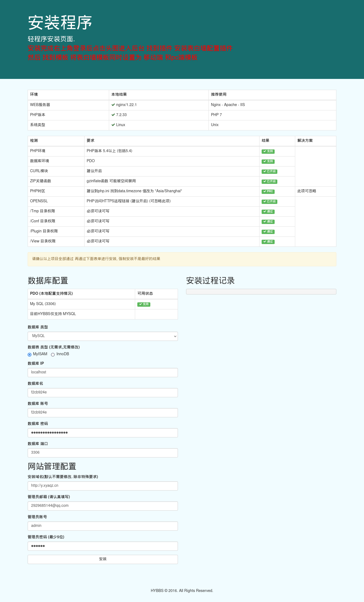Click the 已开启 badge in OPENSSL row
This screenshot has height=602, width=364.
coord(269,202)
